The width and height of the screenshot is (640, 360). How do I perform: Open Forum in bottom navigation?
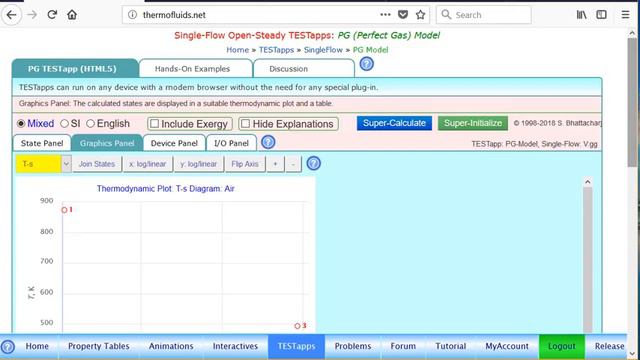(x=403, y=347)
